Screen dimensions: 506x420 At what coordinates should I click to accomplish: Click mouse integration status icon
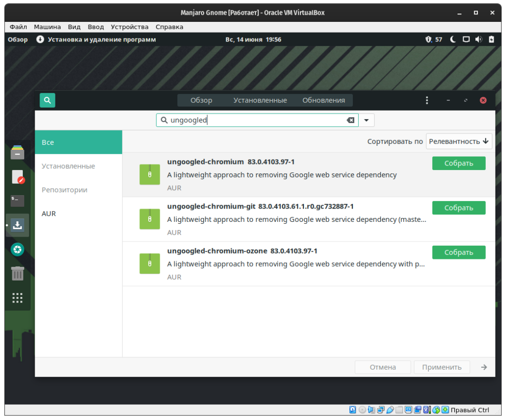436,410
